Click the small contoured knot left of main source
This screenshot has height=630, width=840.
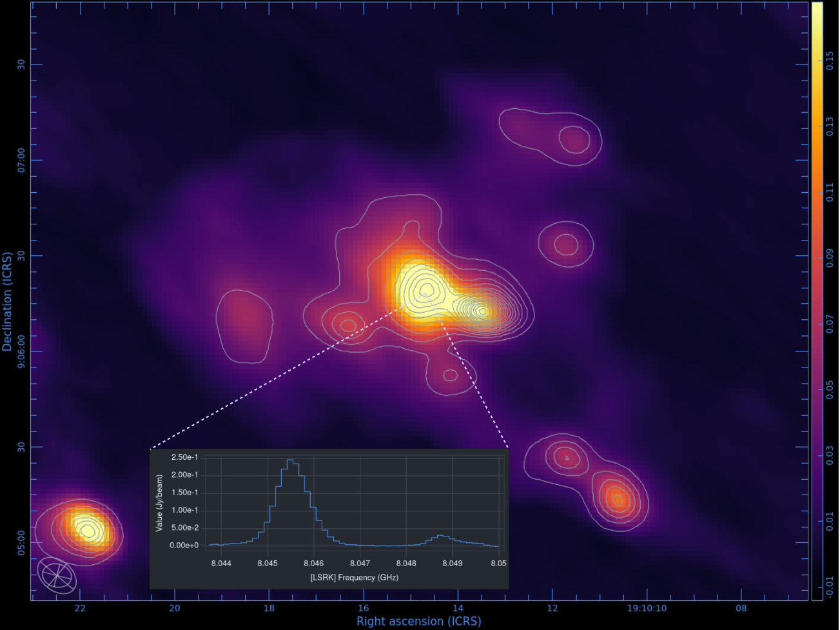coord(348,325)
